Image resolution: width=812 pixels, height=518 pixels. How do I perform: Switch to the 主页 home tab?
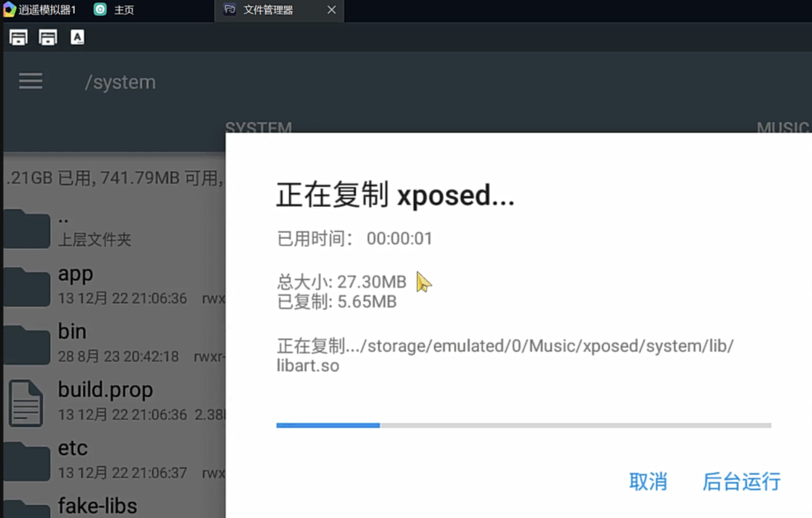point(114,10)
